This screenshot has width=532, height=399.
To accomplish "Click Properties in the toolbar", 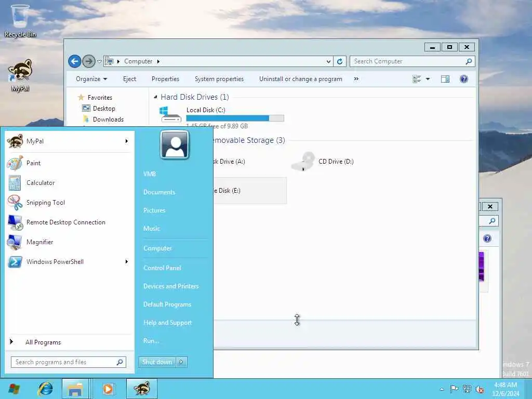I will [165, 79].
